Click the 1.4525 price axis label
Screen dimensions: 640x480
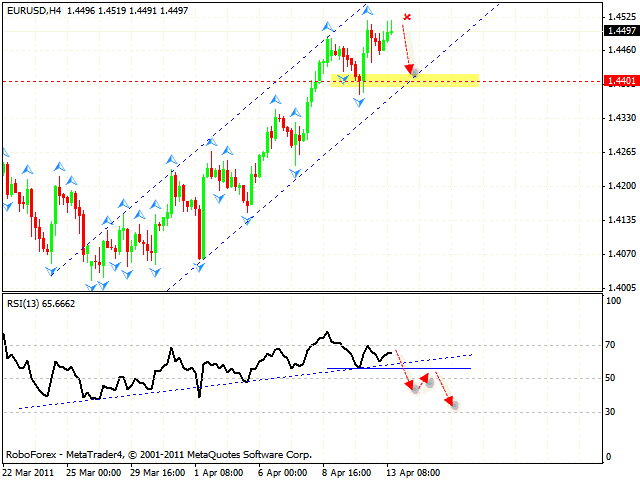tap(622, 17)
